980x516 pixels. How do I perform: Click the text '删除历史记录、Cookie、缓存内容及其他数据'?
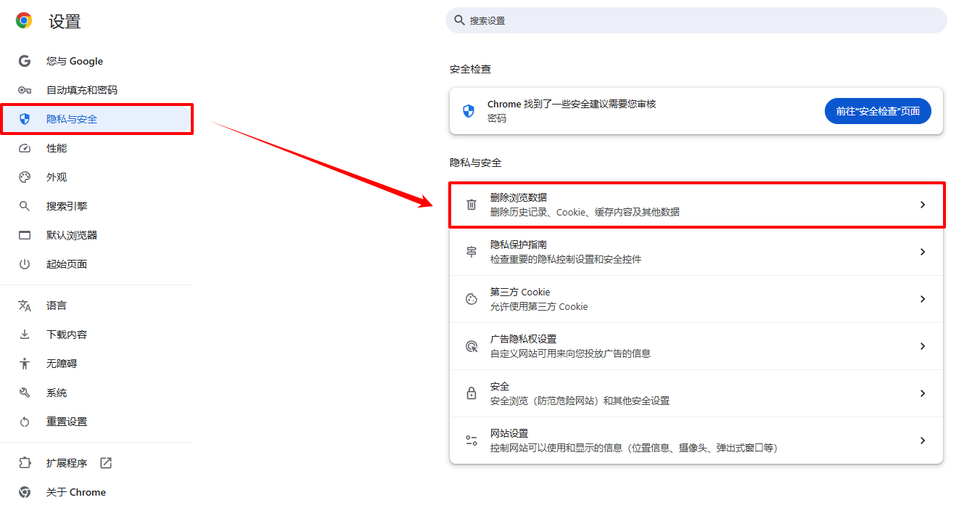click(585, 212)
